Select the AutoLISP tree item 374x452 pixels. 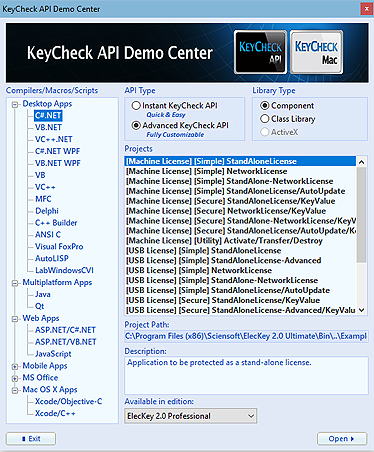tap(52, 258)
